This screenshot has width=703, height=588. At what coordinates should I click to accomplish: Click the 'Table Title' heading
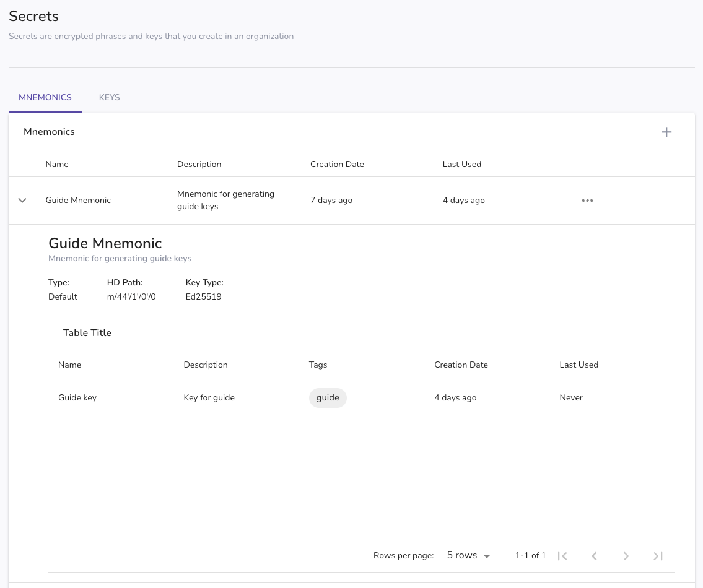tap(87, 332)
